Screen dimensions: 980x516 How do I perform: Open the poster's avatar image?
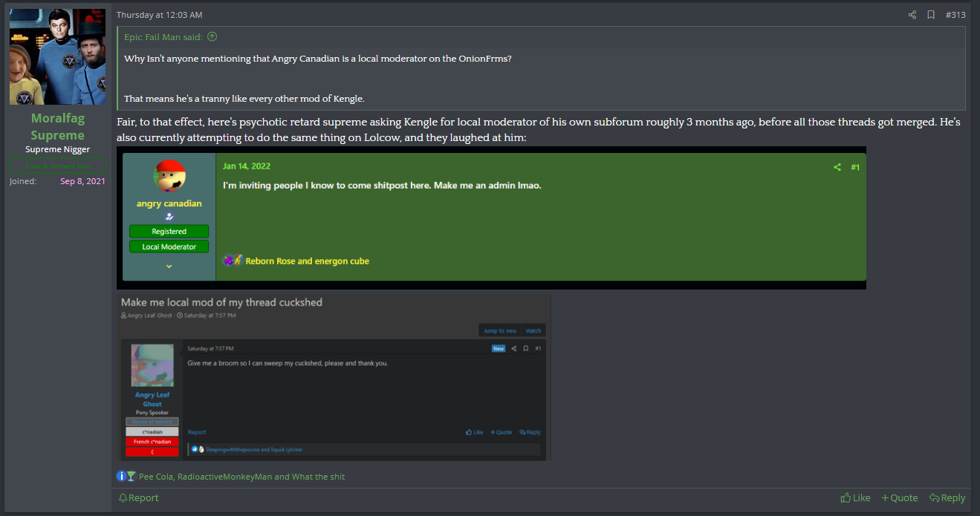(57, 56)
